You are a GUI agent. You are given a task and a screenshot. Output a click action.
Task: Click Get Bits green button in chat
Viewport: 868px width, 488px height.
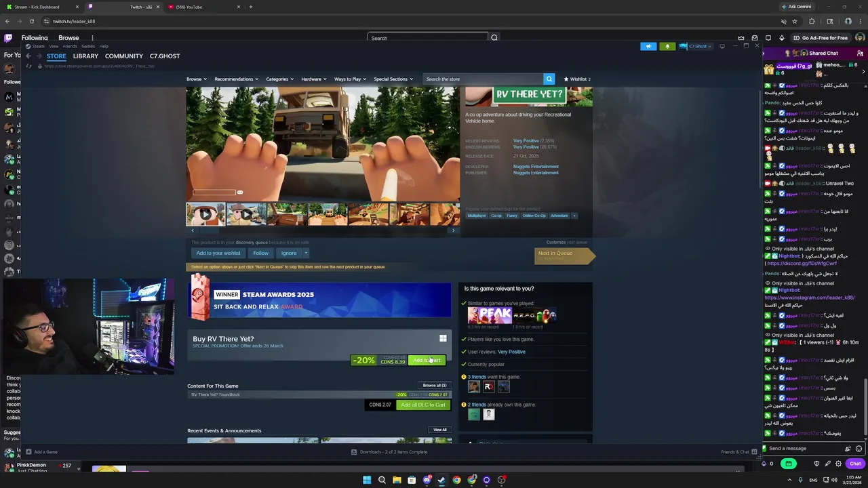tap(788, 464)
